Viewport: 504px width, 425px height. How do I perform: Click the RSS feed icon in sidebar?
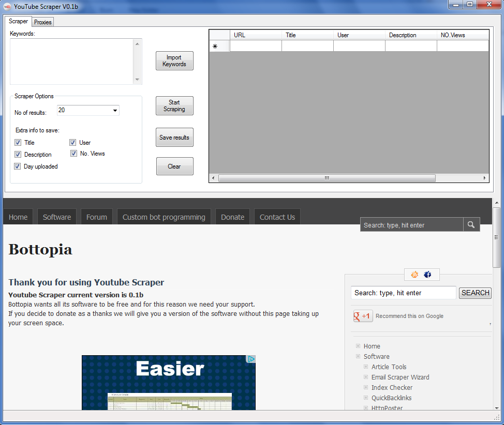414,275
